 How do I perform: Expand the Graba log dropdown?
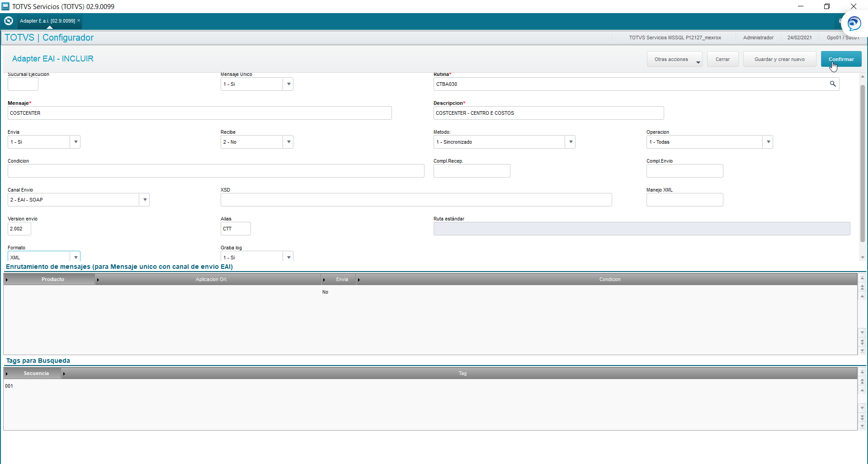pos(288,257)
